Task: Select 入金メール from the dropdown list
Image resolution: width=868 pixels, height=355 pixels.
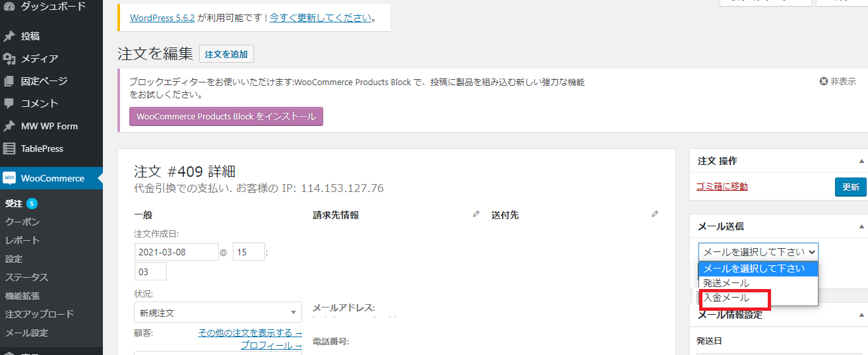Action: point(727,298)
